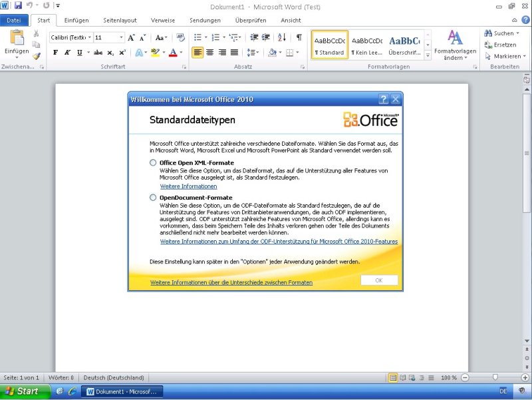
Task: Toggle bold formatting in the ribbon
Action: tap(56, 53)
